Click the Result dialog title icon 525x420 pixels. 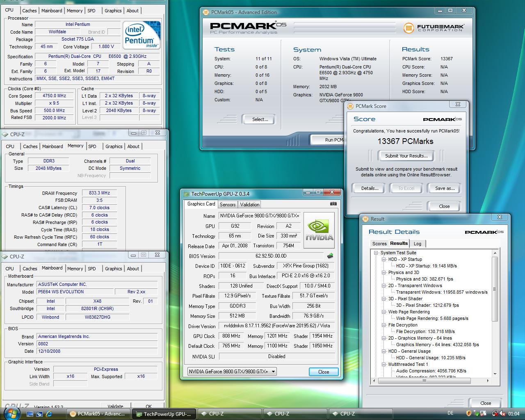click(x=365, y=219)
